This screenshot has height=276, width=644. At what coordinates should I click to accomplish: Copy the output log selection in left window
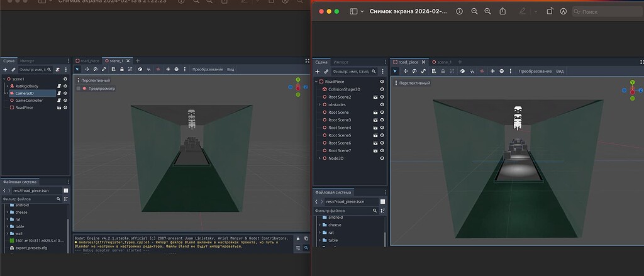(x=306, y=239)
